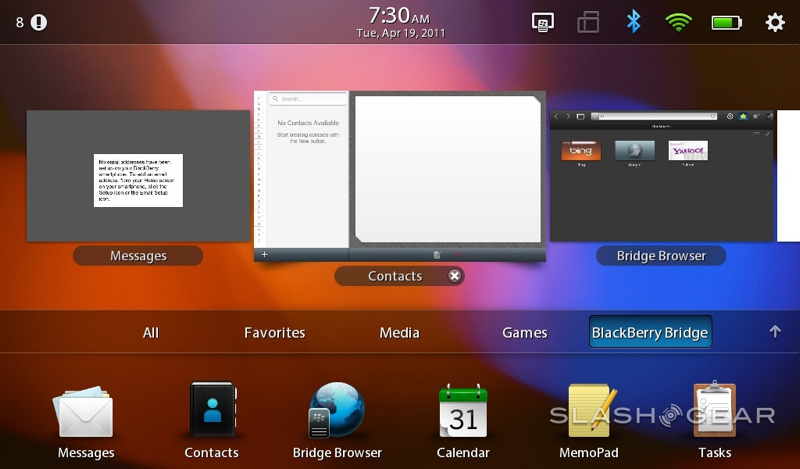The width and height of the screenshot is (800, 469).
Task: Tap the BlackBerry Bridge status icon
Action: (x=545, y=22)
